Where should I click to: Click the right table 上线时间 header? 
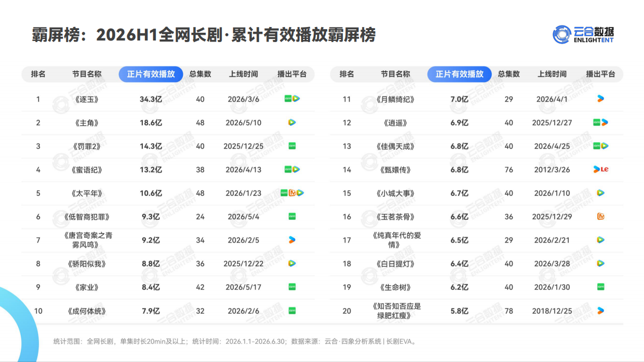[552, 74]
